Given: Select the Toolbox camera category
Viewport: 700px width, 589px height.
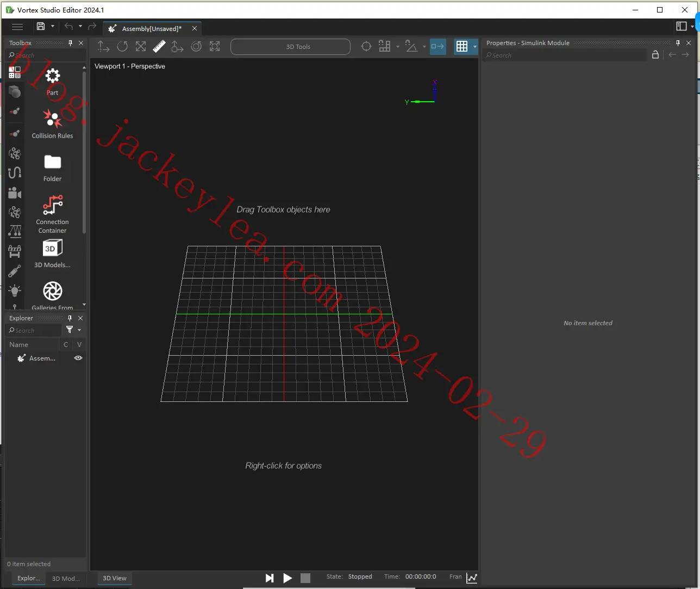Looking at the screenshot, I should (15, 193).
